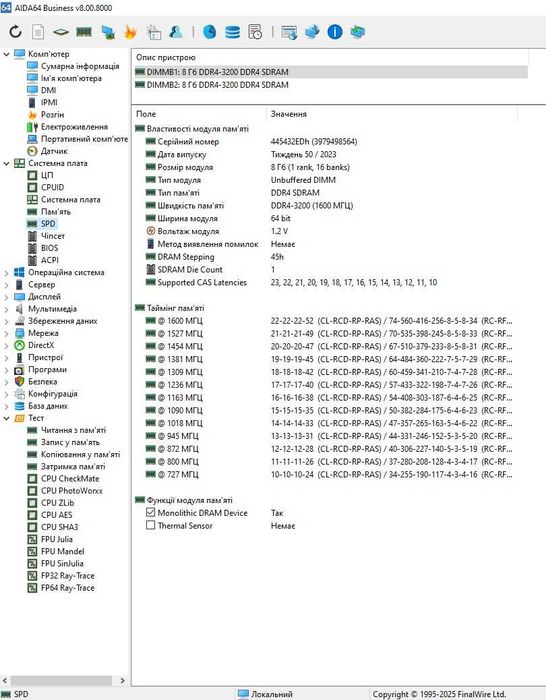This screenshot has height=700, width=546.
Task: Select Сумарна інформація in the tree
Action: point(80,66)
